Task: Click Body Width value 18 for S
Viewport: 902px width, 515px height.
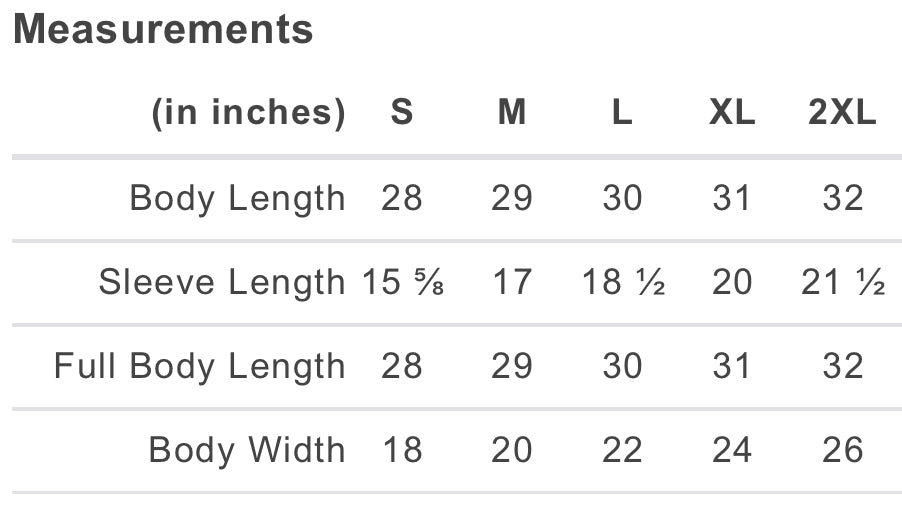Action: pyautogui.click(x=402, y=450)
